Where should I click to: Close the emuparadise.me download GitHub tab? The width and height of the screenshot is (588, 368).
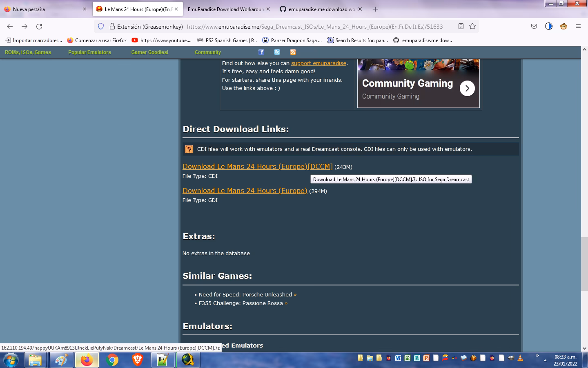pos(360,9)
